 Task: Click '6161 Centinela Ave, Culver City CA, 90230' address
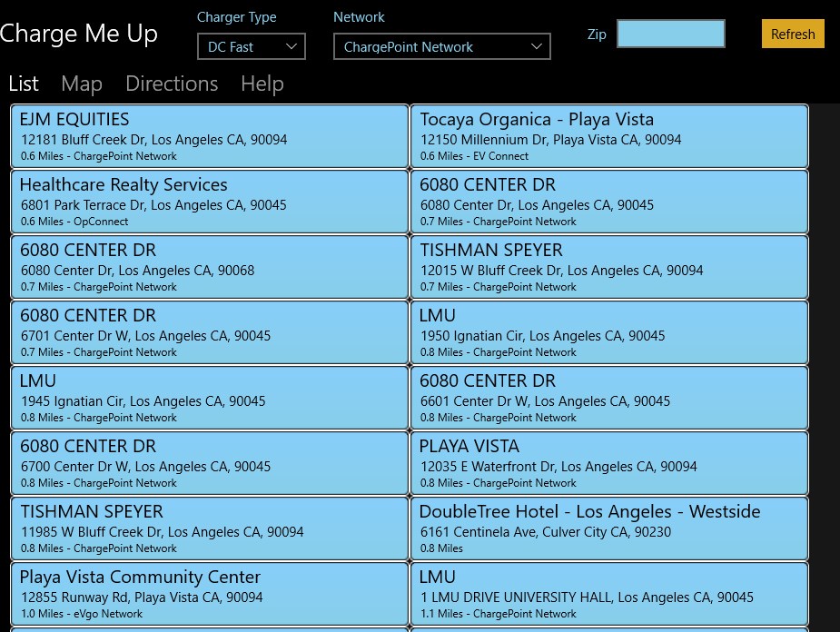[546, 532]
